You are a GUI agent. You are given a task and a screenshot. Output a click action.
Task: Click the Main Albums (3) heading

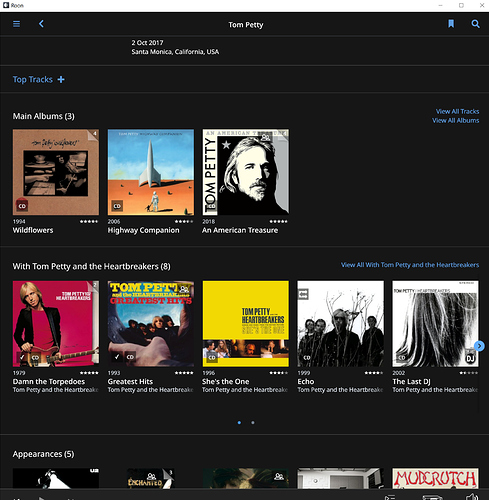click(x=44, y=116)
